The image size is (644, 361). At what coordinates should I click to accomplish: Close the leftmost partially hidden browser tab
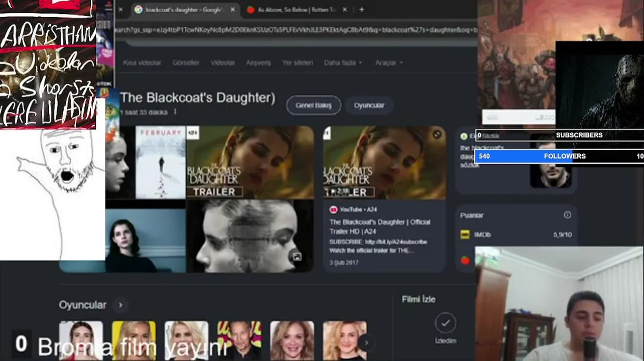(x=120, y=10)
